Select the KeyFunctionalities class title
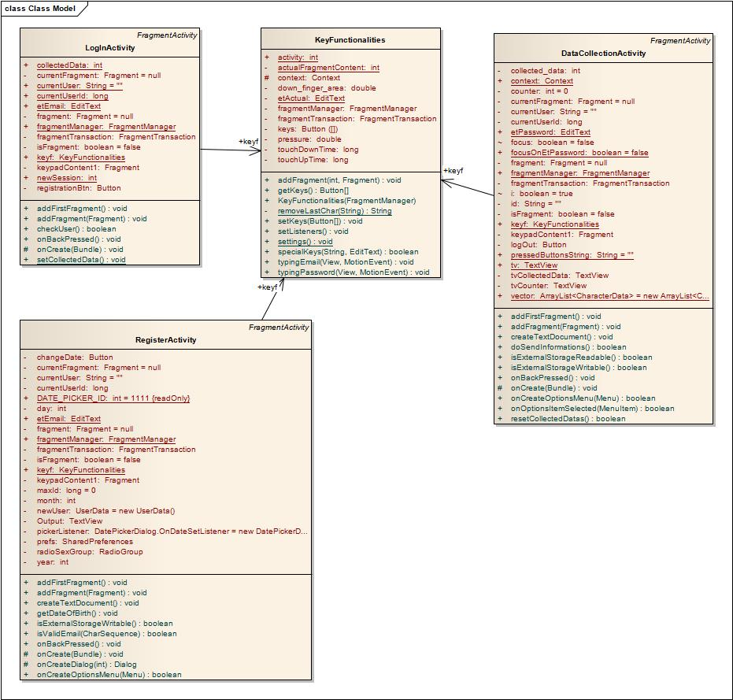 pos(350,39)
